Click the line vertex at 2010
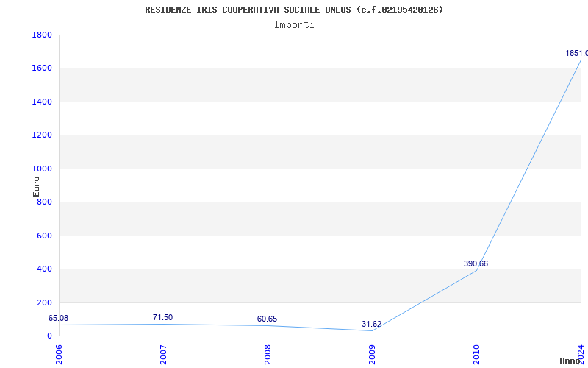The width and height of the screenshot is (588, 368). [476, 270]
